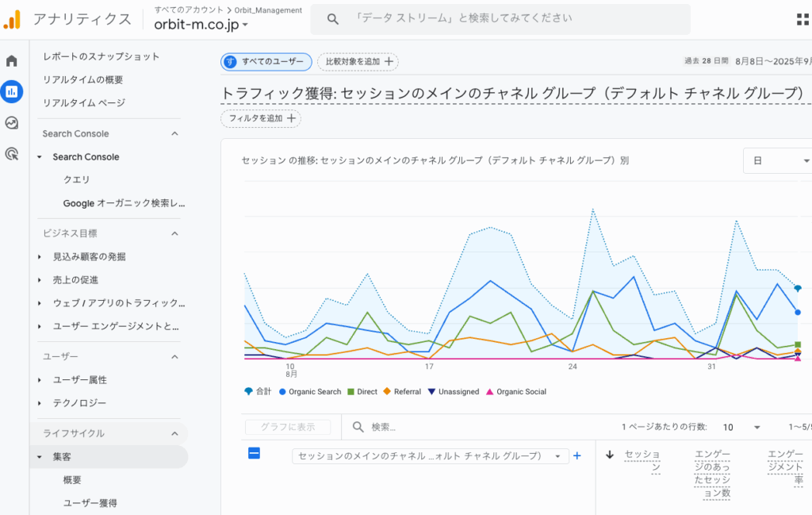Collapse the ビジネス目標 section
This screenshot has height=515, width=812.
pos(174,233)
